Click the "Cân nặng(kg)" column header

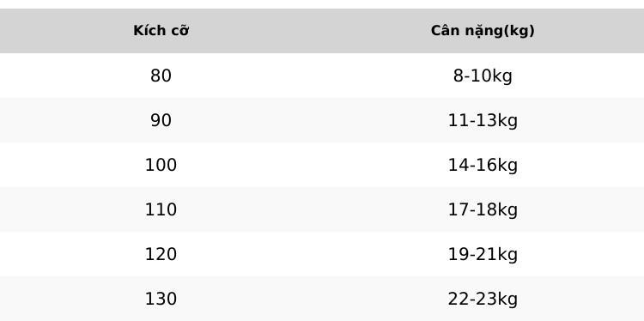tap(483, 31)
